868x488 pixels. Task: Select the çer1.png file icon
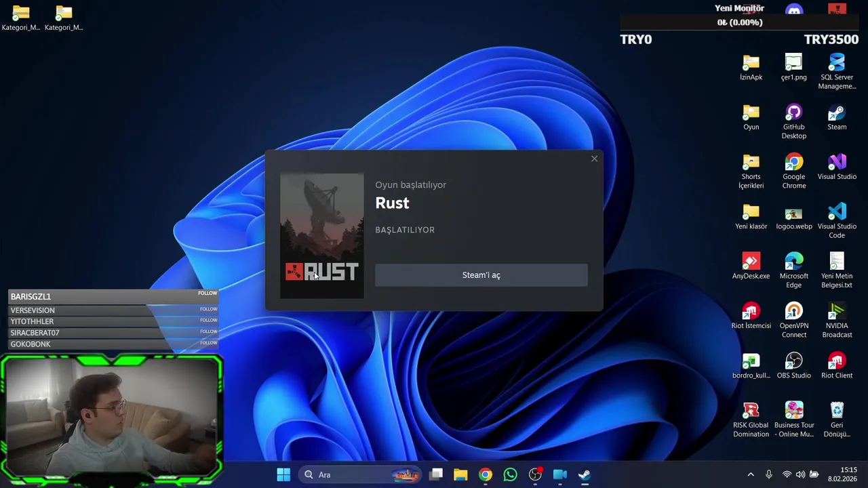[x=793, y=67]
